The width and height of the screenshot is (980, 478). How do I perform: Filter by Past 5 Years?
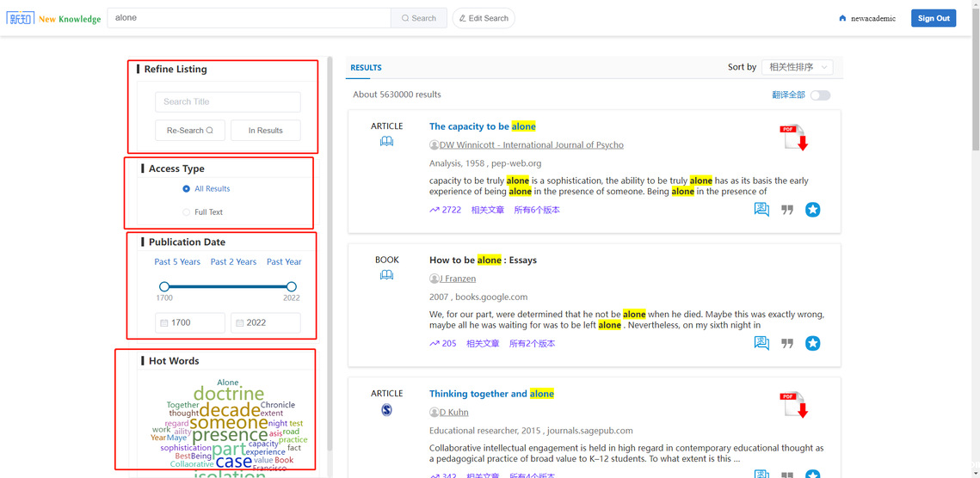point(177,262)
